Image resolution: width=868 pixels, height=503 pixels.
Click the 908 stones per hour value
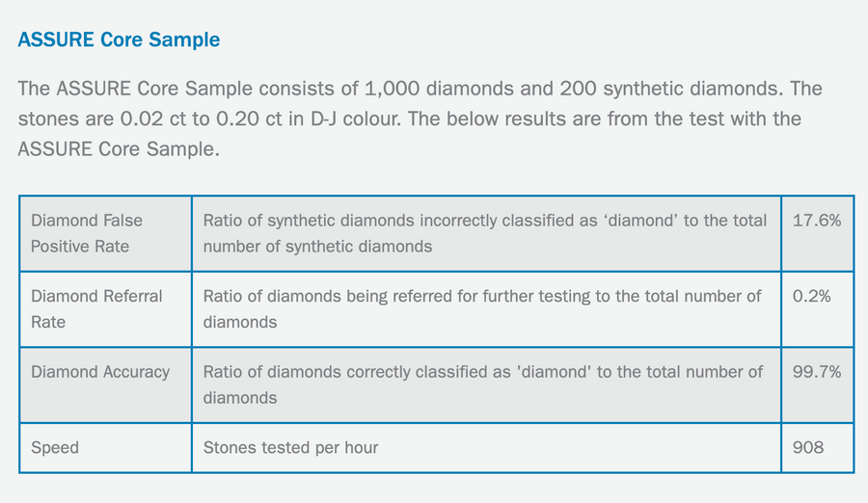[x=807, y=447]
